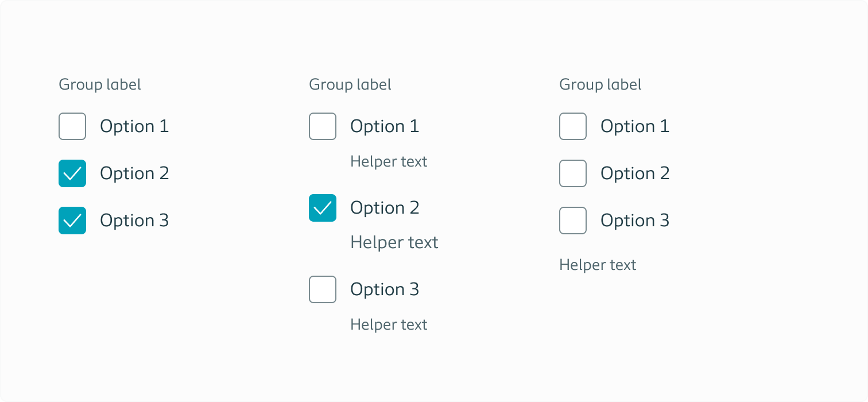Image resolution: width=868 pixels, height=402 pixels.
Task: Select the Option 1 label text in first group
Action: tap(134, 126)
